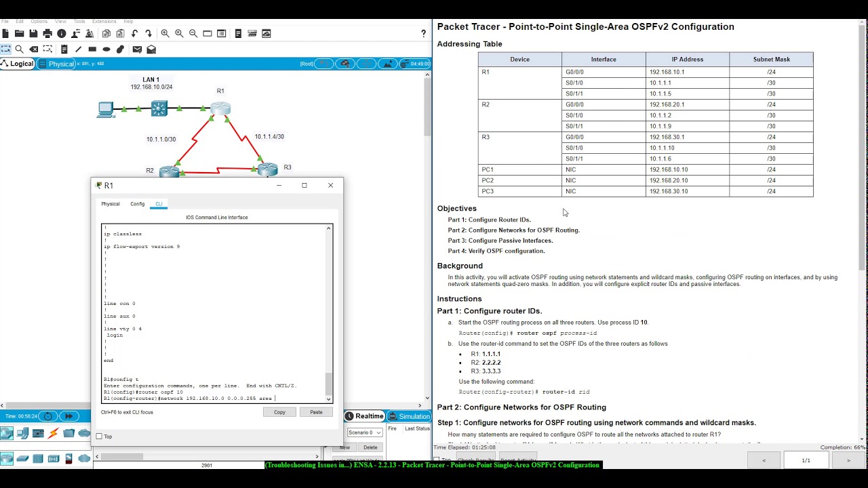
Task: Add complex PDU open envelope icon
Action: tap(151, 49)
